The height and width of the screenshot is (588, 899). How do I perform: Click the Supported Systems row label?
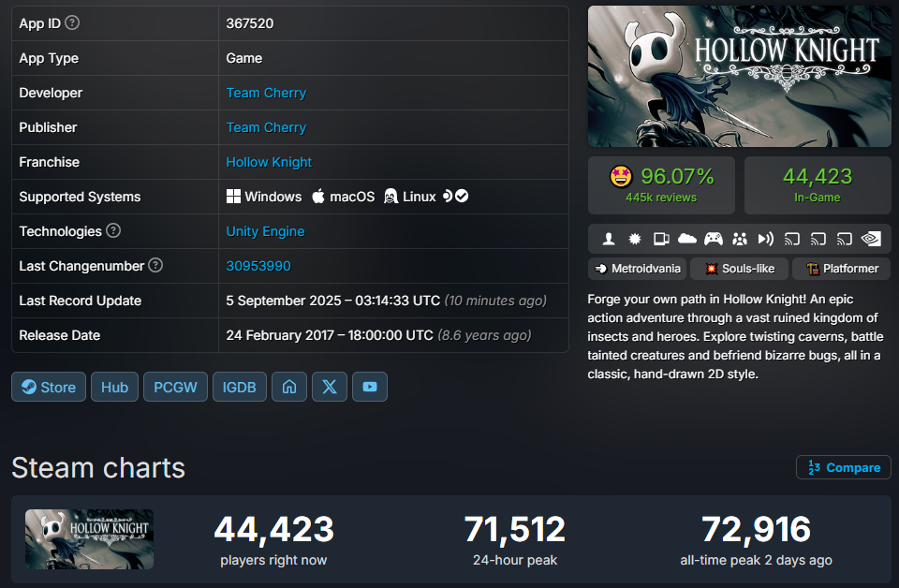(x=80, y=197)
